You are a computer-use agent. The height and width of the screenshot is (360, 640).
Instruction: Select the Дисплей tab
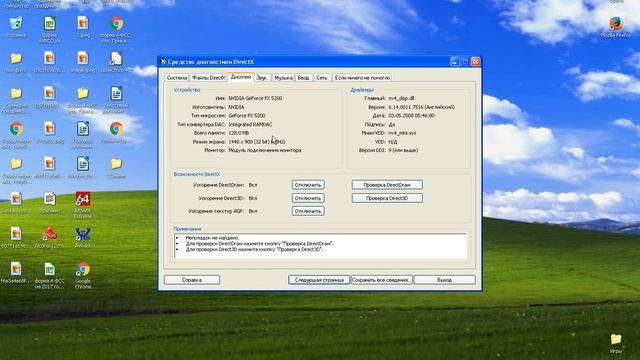click(241, 77)
